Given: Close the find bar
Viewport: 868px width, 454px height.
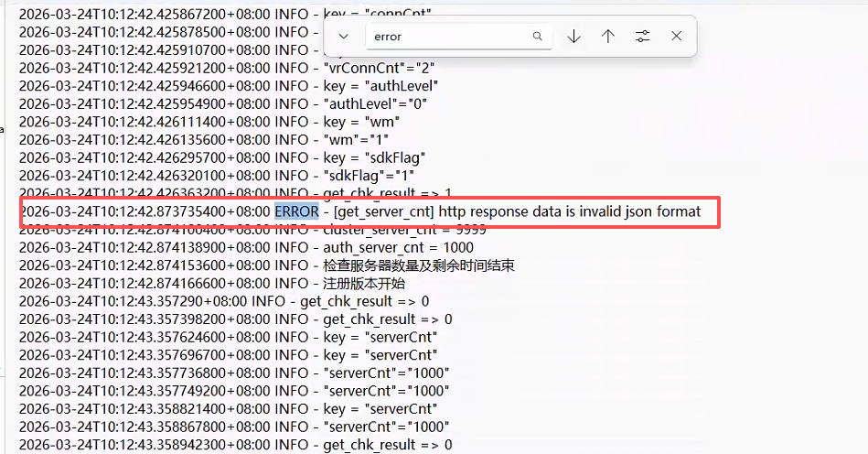Looking at the screenshot, I should 677,37.
